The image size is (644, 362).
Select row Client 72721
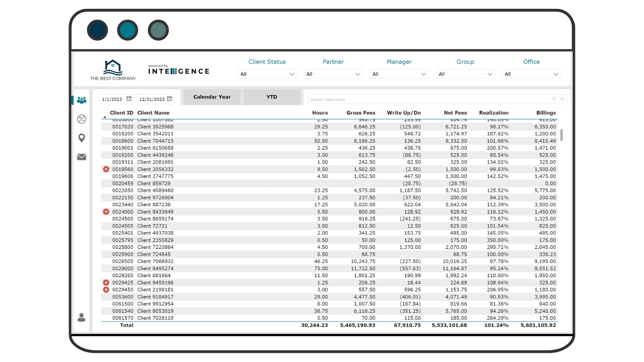[x=330, y=226]
